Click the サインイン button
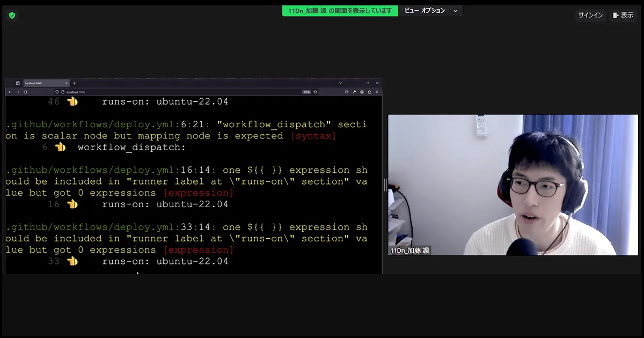Image resolution: width=644 pixels, height=338 pixels. [590, 15]
